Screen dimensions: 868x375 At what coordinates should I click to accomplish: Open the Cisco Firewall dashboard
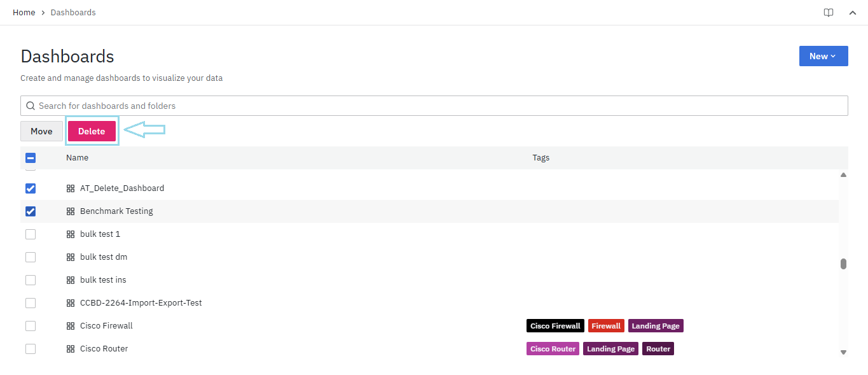(x=106, y=326)
